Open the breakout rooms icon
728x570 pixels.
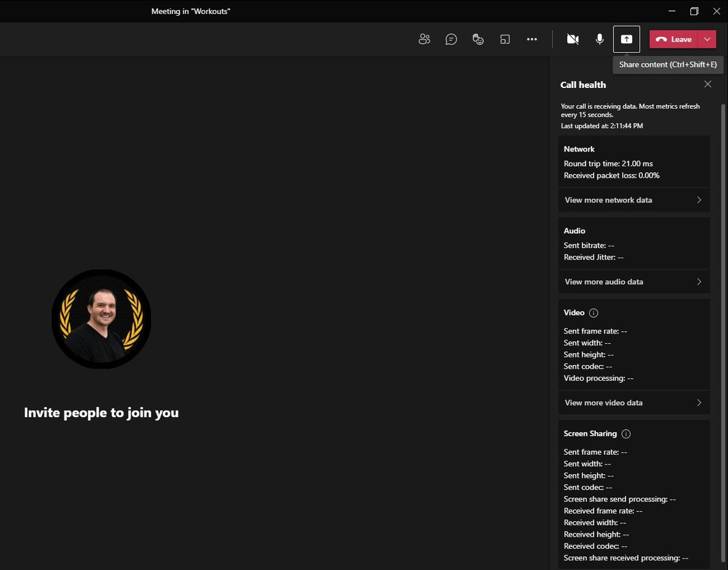coord(505,39)
